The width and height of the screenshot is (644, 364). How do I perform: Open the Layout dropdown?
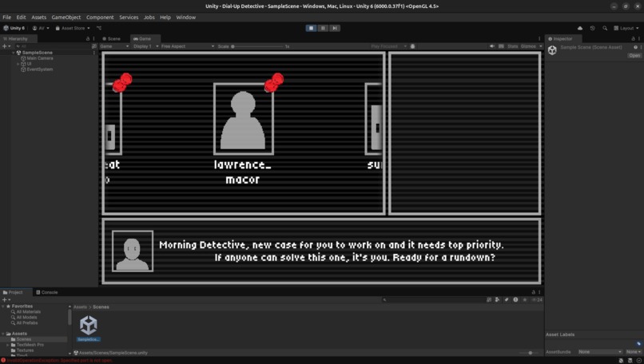tap(626, 28)
